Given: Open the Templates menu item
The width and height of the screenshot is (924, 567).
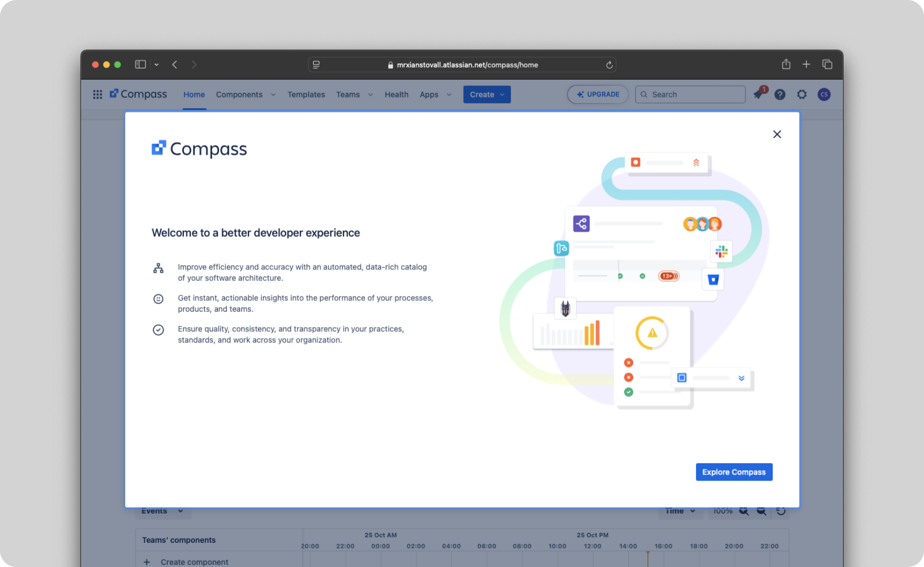Looking at the screenshot, I should coord(306,94).
